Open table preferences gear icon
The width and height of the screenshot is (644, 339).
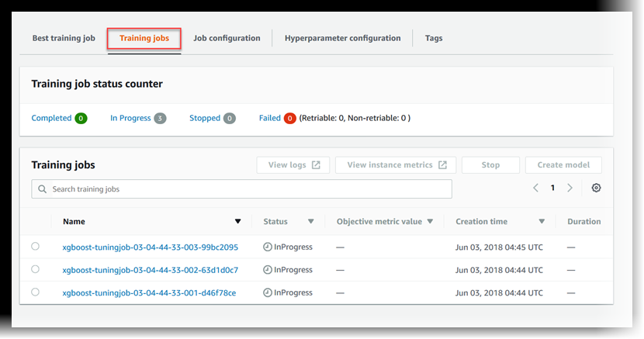pyautogui.click(x=596, y=189)
